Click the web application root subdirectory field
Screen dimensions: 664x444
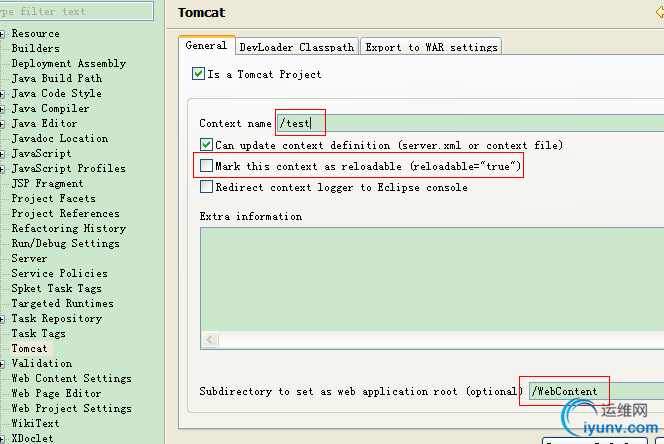[x=596, y=391]
